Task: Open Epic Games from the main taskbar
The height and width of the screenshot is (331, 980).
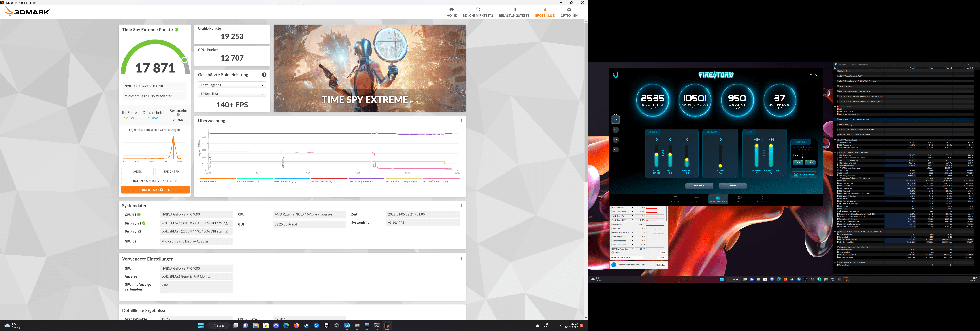Action: (x=326, y=325)
